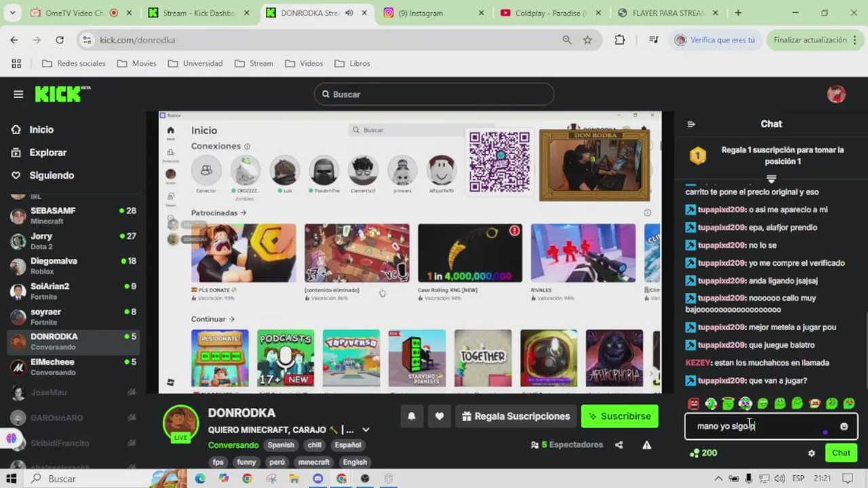868x488 pixels.
Task: Click the Verifica que eres tú chip
Action: 715,40
